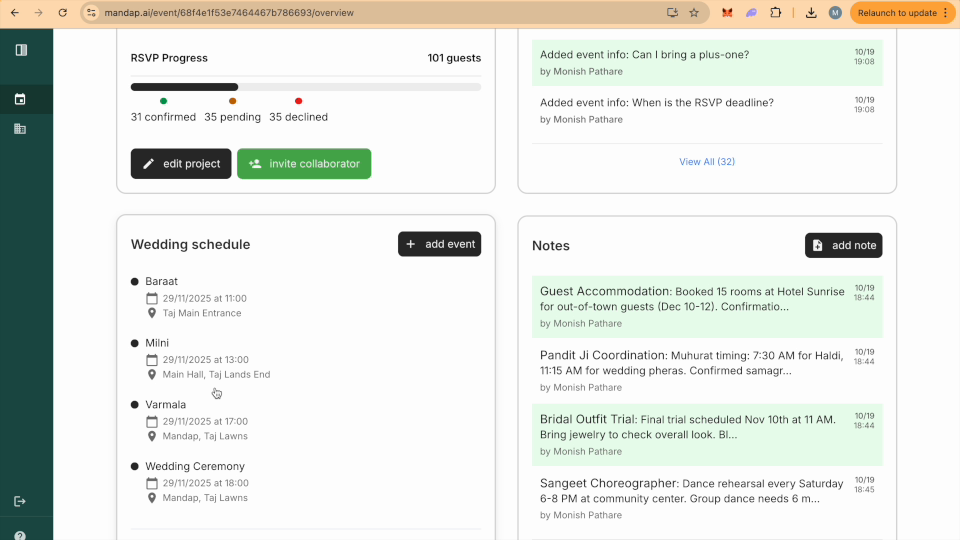Open the Sangeet Choreographer note

tap(707, 498)
